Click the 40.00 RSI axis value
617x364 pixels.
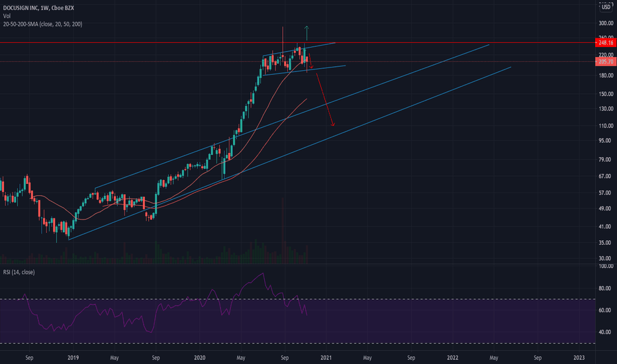[606, 332]
